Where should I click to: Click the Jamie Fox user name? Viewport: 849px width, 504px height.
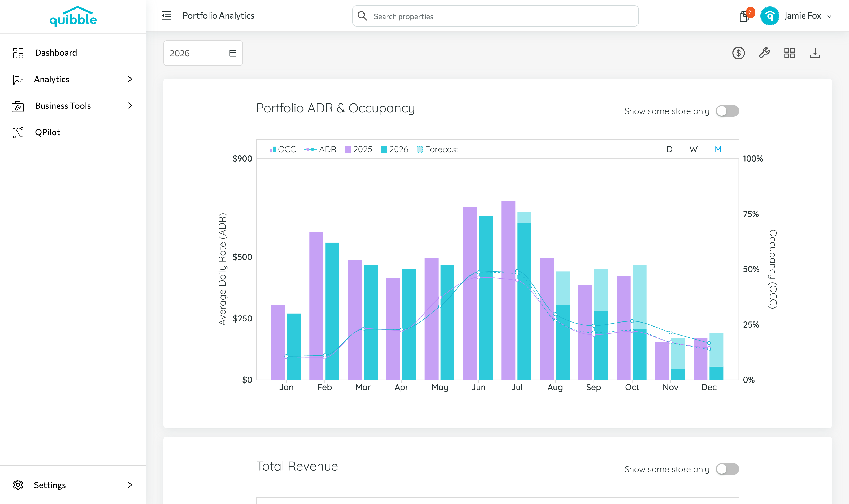(803, 16)
